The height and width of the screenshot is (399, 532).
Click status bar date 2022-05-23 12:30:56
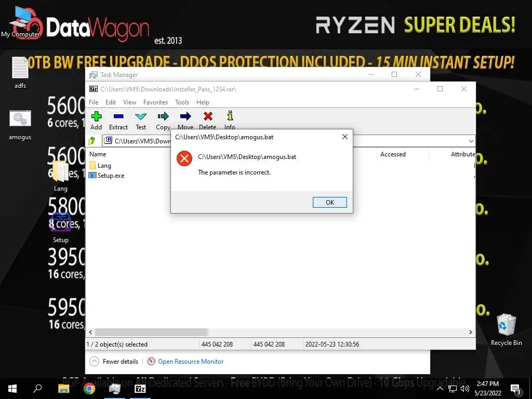point(332,344)
